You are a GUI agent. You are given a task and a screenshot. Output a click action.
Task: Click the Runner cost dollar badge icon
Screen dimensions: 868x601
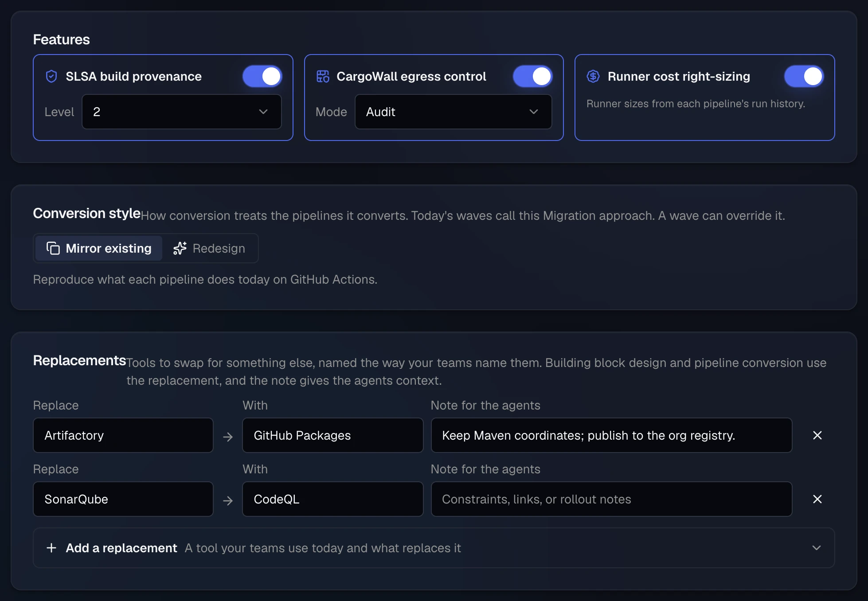coord(593,76)
